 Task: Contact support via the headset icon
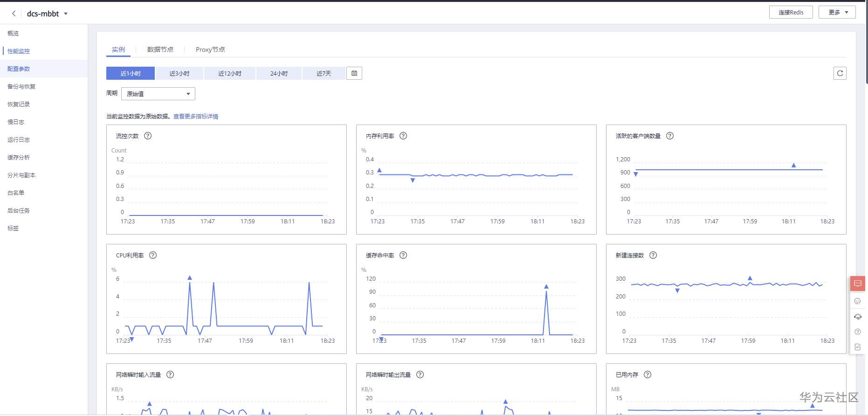pyautogui.click(x=858, y=317)
